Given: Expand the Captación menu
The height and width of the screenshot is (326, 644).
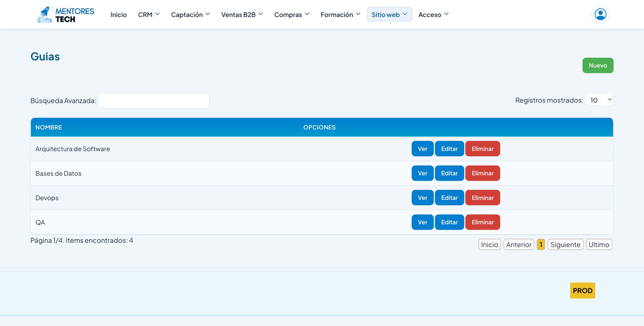Looking at the screenshot, I should point(191,15).
